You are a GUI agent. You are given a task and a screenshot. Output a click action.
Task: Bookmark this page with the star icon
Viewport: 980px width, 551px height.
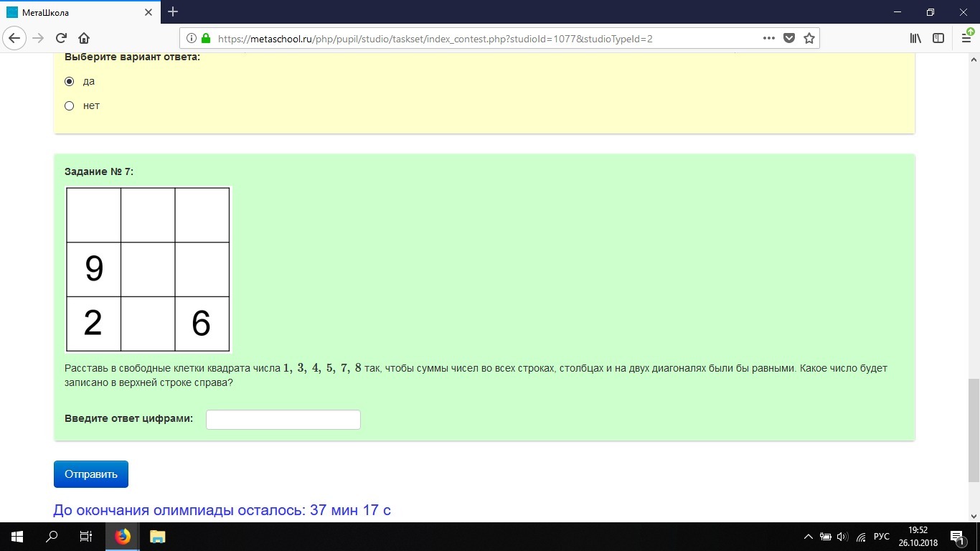click(809, 39)
